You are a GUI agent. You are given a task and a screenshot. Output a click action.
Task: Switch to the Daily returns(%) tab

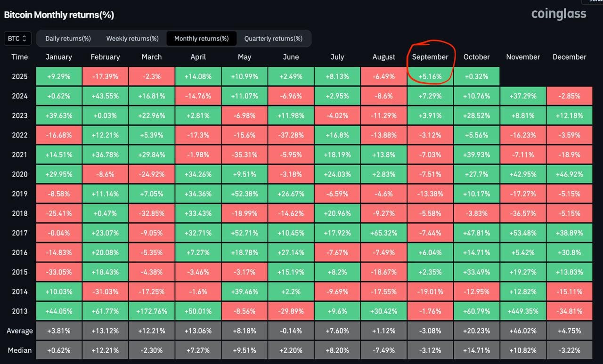point(68,38)
